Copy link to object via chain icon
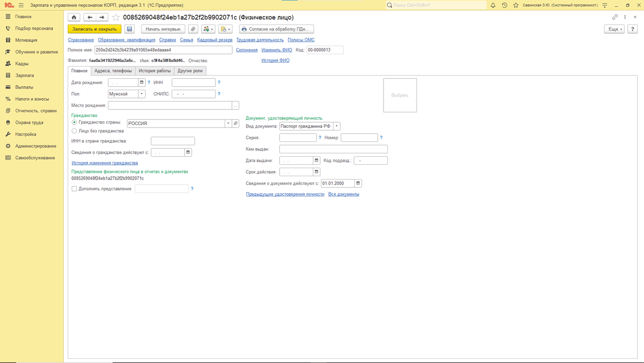The image size is (644, 363). pos(615,17)
